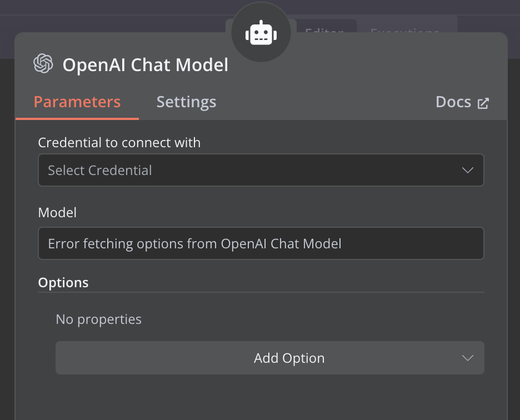Expand the credential dropdown chevron arrow

(x=467, y=170)
